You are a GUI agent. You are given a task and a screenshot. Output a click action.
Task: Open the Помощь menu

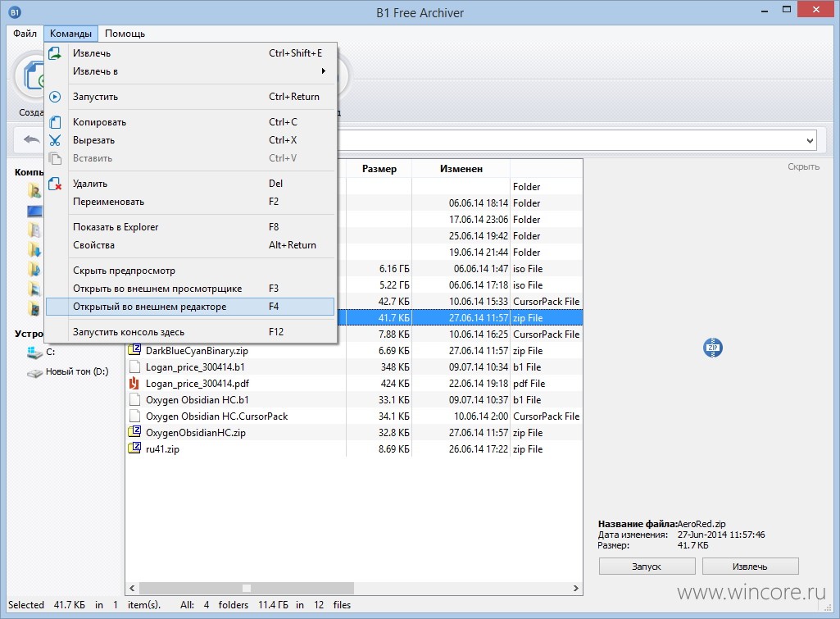coord(125,34)
